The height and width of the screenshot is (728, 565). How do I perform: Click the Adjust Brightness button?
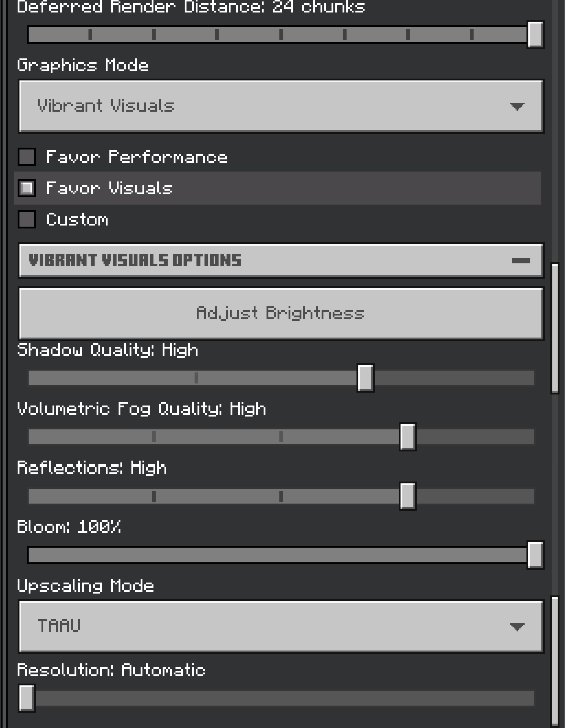point(281,314)
